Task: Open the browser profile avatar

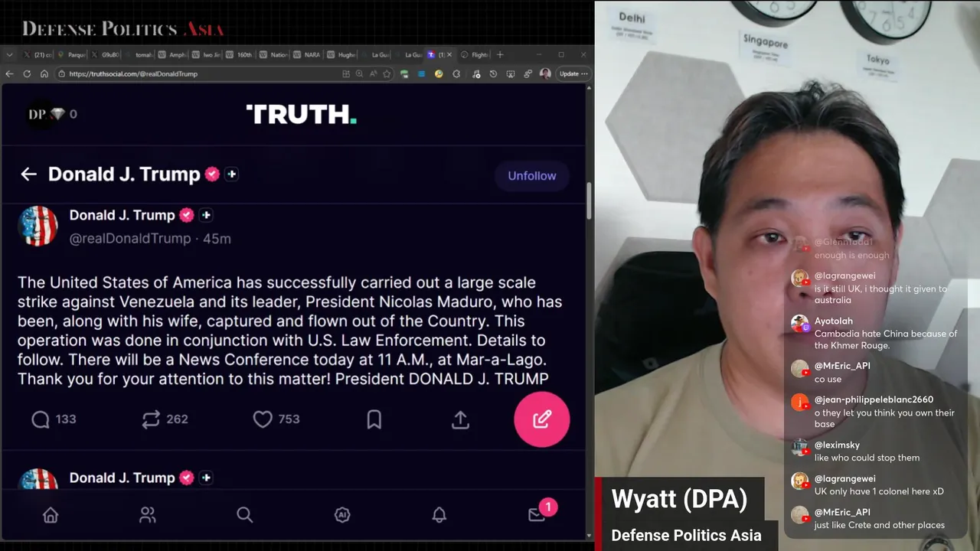Action: click(545, 74)
